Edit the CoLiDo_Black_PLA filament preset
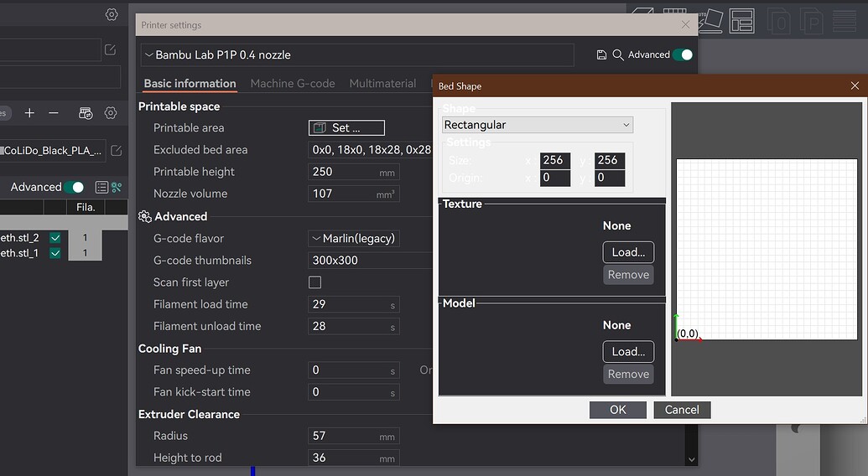 (x=117, y=150)
